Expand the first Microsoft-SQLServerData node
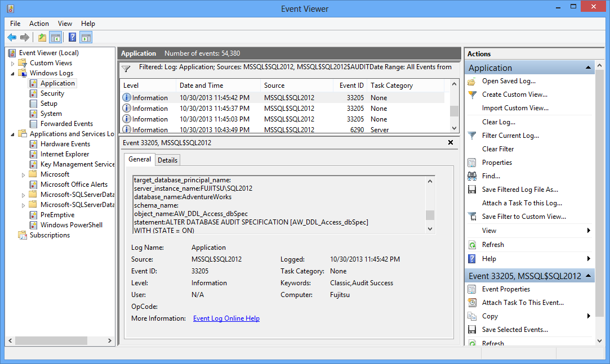This screenshot has height=364, width=610. (x=23, y=195)
